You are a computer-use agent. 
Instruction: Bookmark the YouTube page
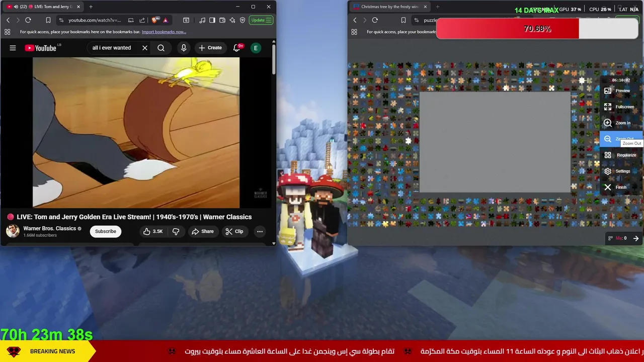click(48, 20)
